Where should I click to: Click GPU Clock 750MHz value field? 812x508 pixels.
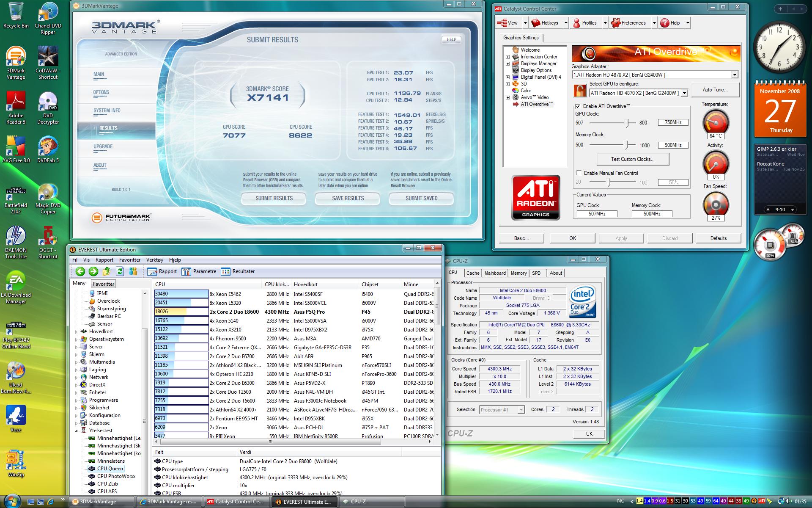[x=673, y=122]
